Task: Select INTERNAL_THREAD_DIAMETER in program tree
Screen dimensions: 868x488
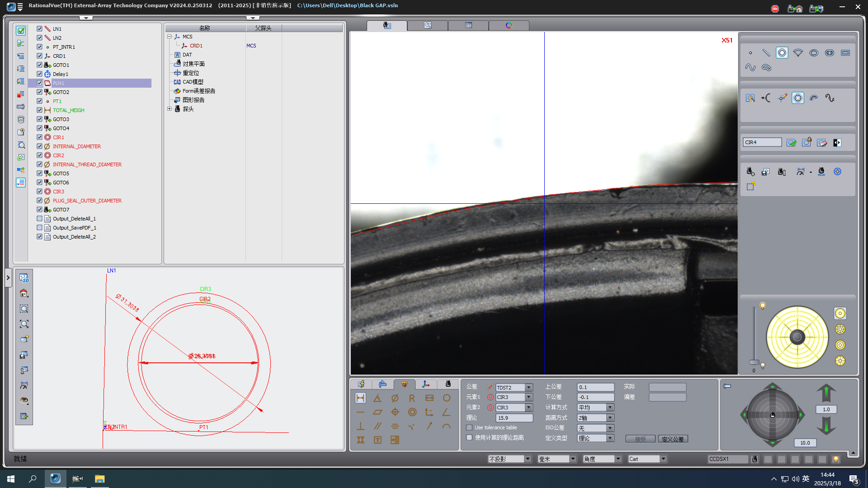Action: (87, 164)
